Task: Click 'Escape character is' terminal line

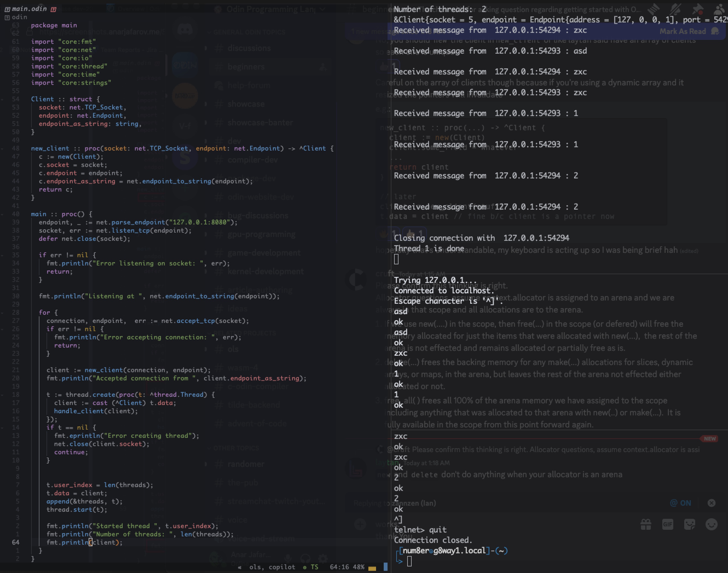Action: coord(449,301)
